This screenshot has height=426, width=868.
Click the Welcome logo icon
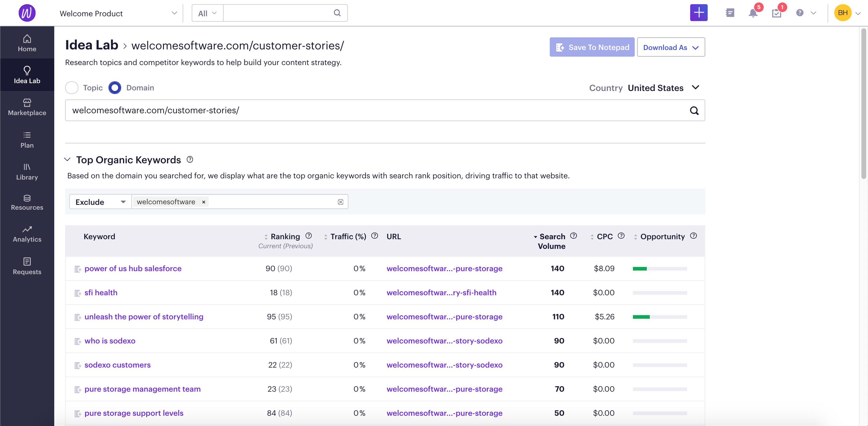tap(27, 13)
